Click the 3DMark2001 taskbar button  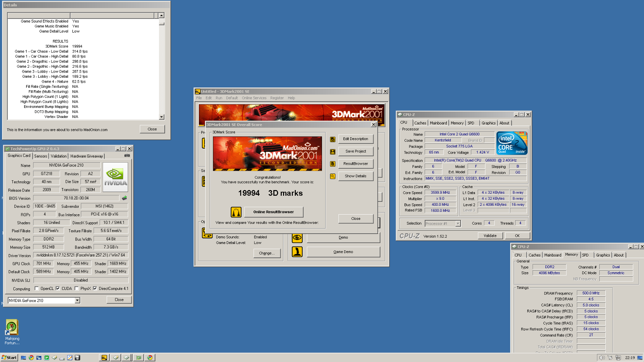[104, 358]
